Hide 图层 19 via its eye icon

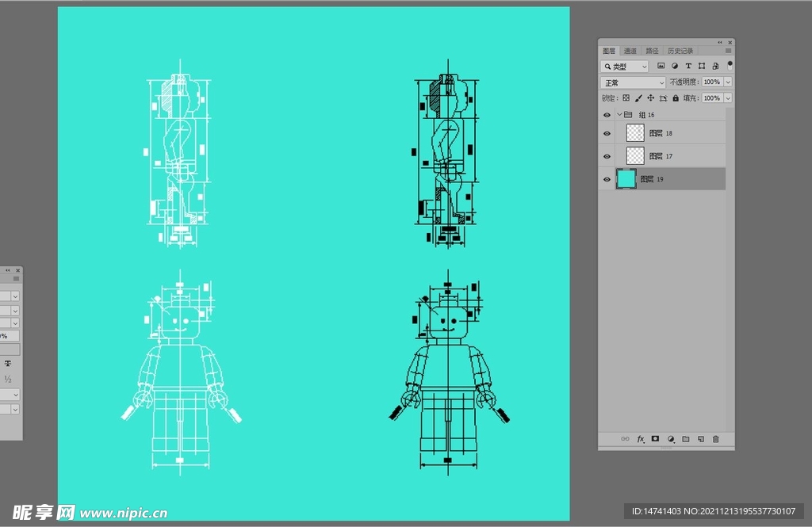click(x=607, y=180)
